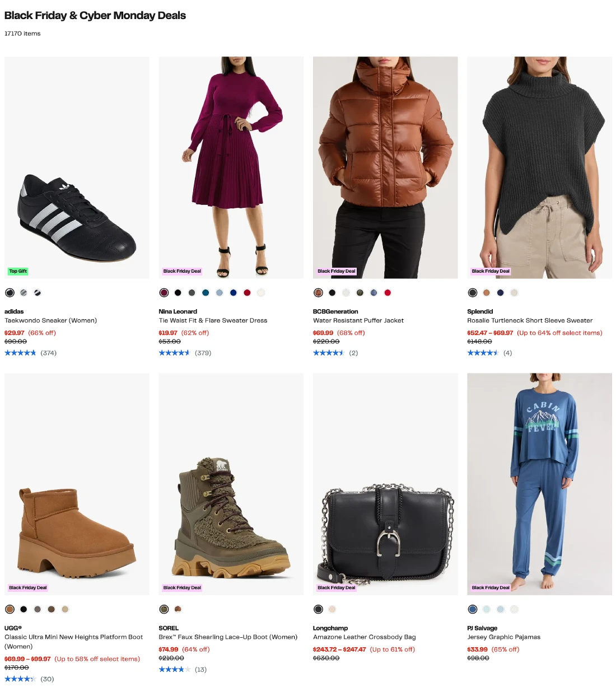This screenshot has width=616, height=691.
Task: Pick navy swatch for Splendid Rosalie Sweater
Action: click(x=500, y=293)
